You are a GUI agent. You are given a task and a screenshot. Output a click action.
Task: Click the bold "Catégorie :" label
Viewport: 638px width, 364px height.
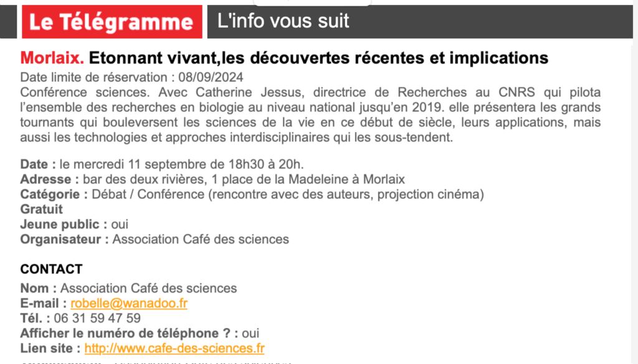pos(54,194)
